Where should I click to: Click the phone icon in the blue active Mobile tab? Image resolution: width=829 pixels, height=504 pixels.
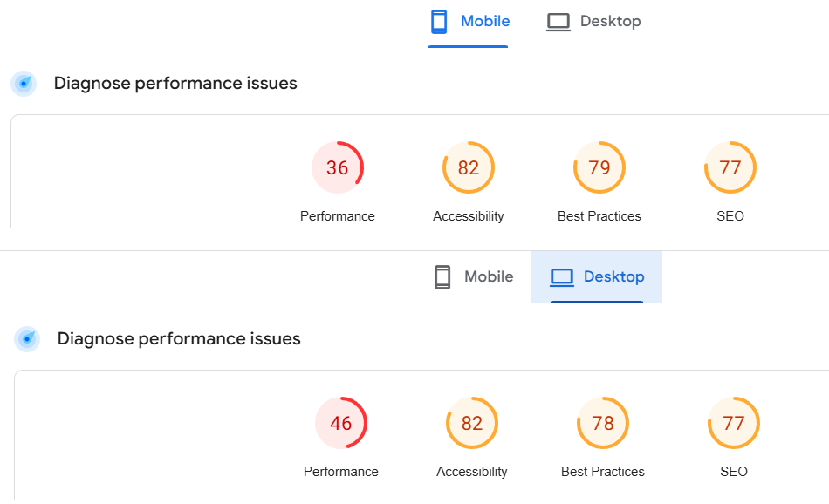click(439, 22)
